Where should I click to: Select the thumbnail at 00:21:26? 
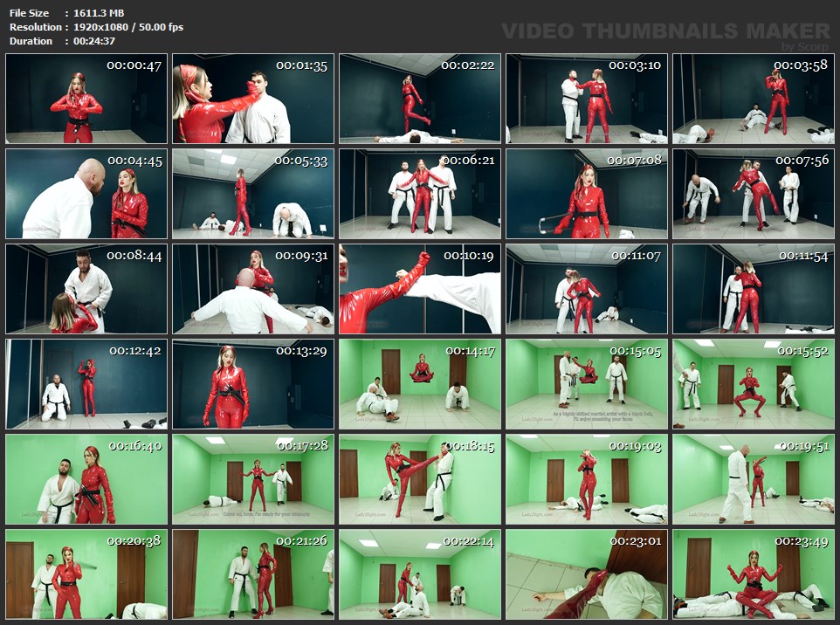[252, 574]
